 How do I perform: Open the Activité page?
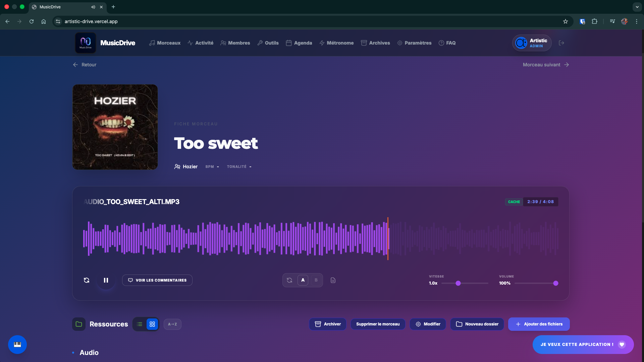point(200,43)
